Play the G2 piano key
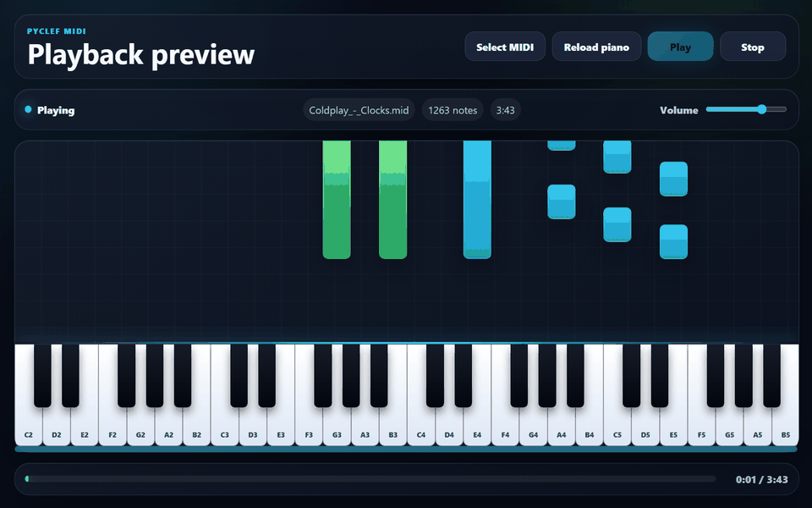 click(x=140, y=428)
